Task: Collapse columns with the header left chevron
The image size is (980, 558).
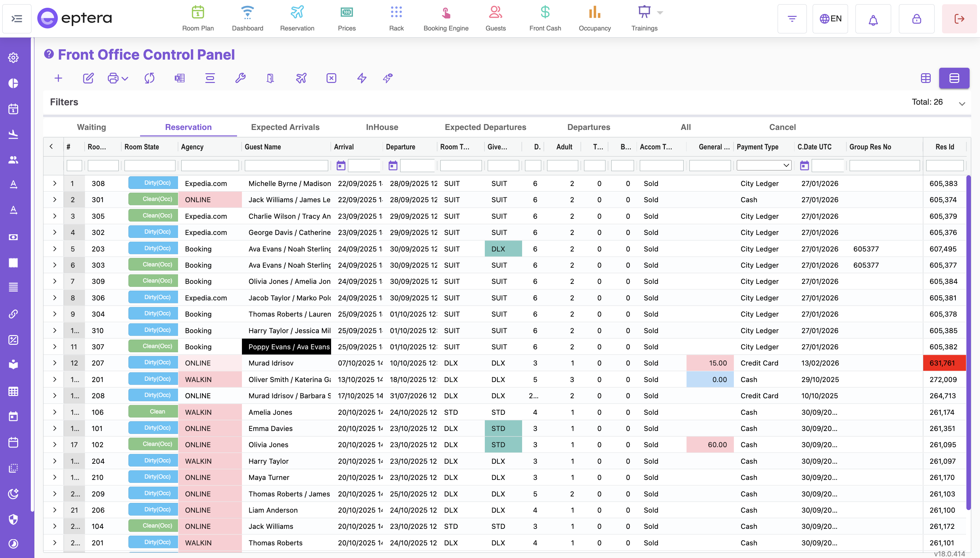Action: tap(51, 146)
